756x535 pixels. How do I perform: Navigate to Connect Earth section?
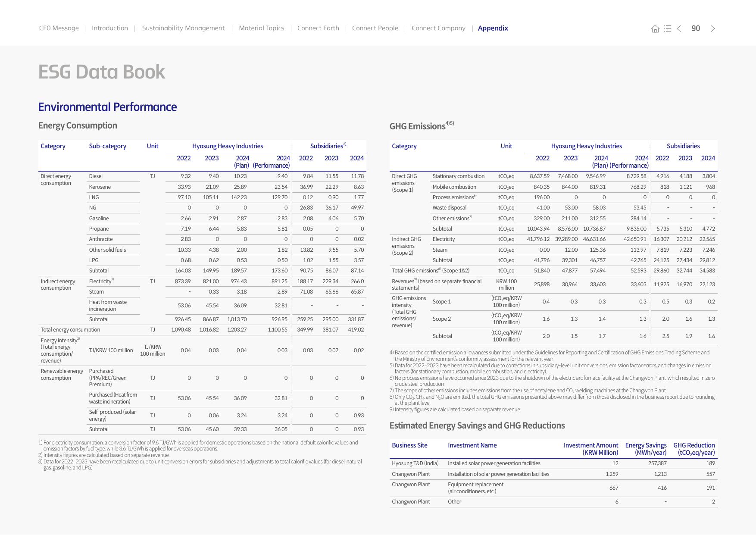click(x=318, y=28)
